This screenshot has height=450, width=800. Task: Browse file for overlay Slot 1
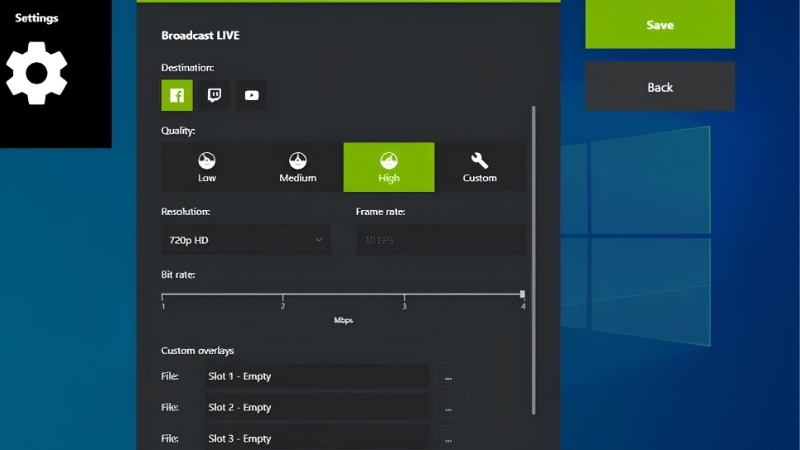click(x=448, y=377)
